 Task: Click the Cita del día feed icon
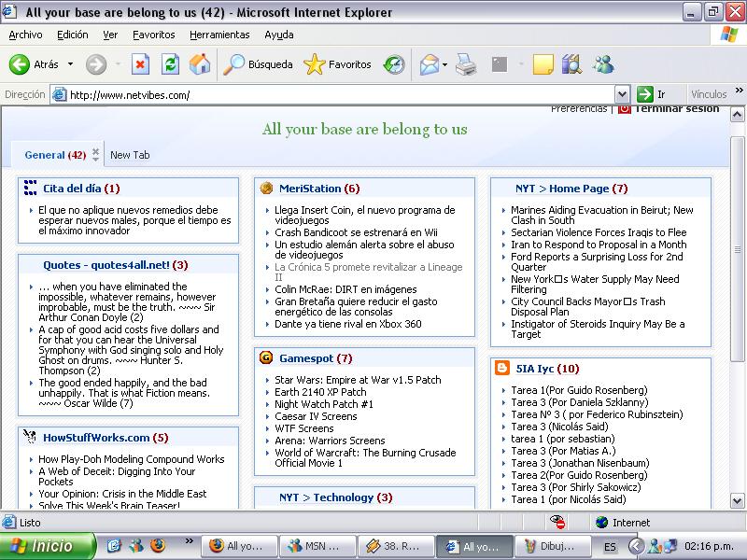[30, 188]
